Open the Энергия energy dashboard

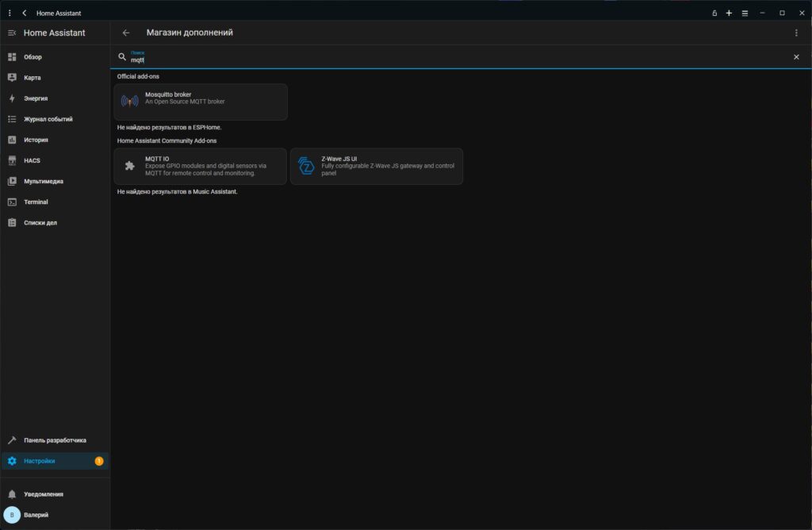[x=36, y=98]
